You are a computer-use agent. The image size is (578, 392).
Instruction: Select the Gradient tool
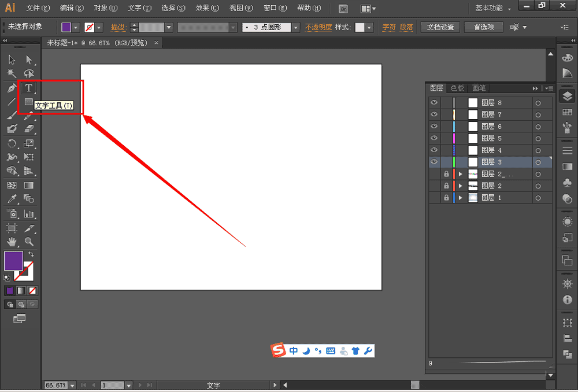(29, 185)
